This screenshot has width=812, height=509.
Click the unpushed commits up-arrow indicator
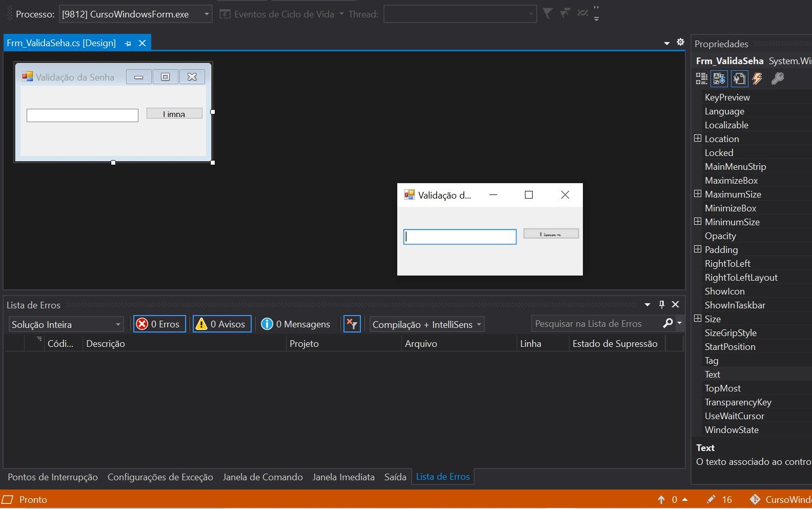(x=661, y=499)
